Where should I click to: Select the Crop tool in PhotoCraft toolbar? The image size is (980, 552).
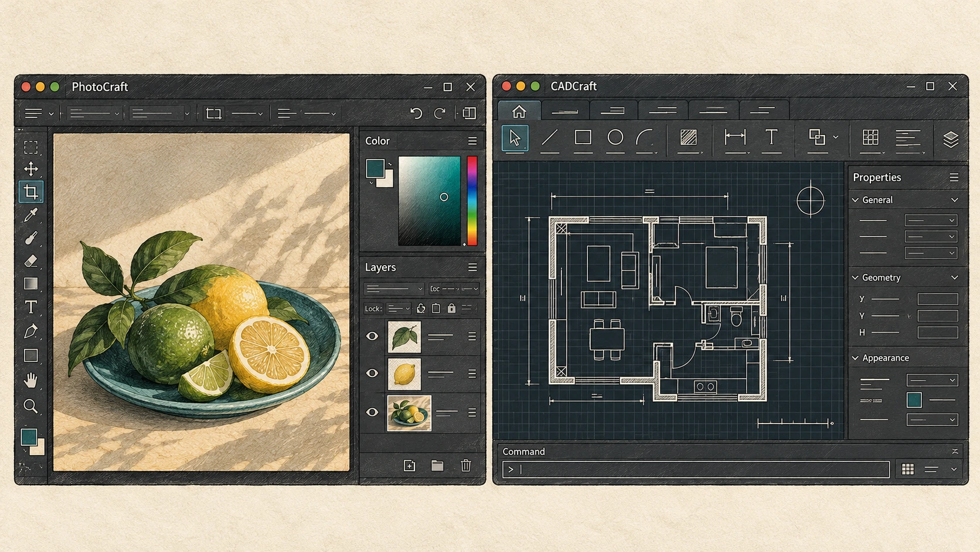[x=31, y=192]
